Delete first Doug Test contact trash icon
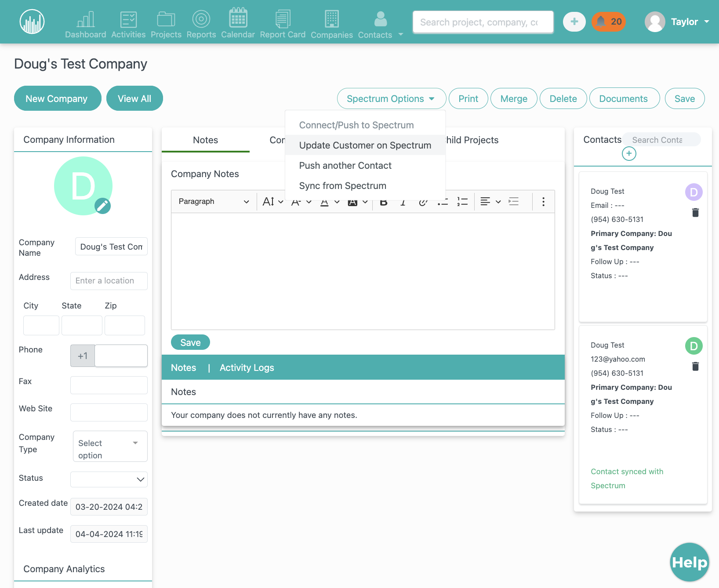 pyautogui.click(x=695, y=213)
